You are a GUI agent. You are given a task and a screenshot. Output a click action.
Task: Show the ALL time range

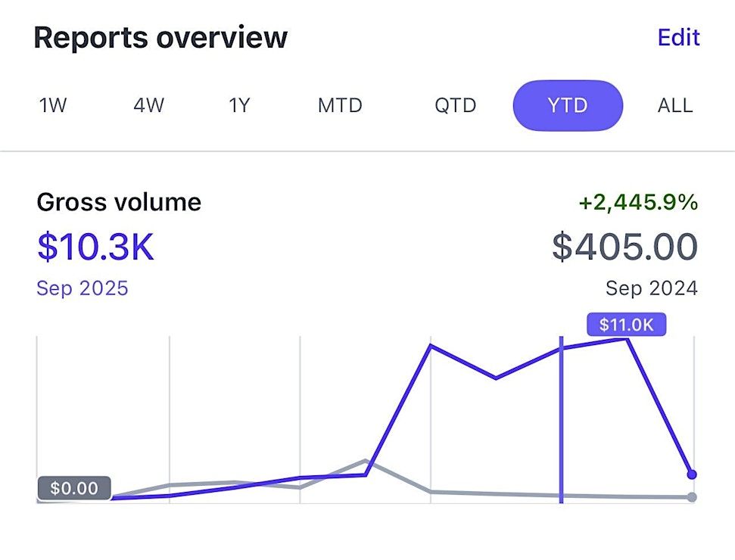coord(674,105)
